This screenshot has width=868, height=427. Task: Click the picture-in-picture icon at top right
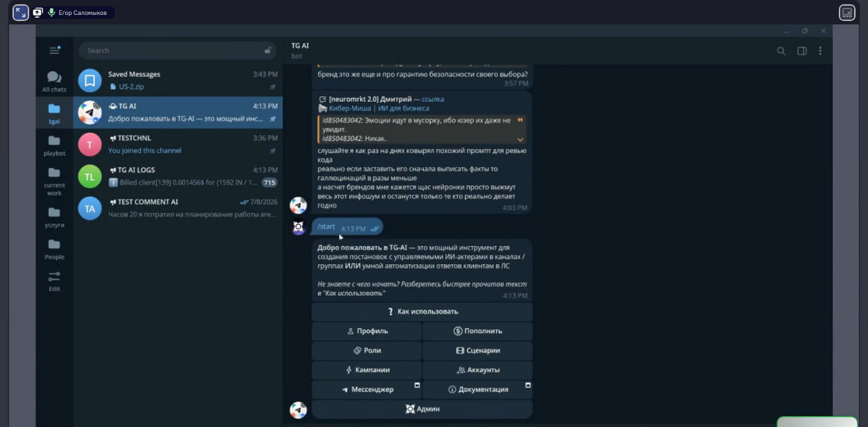click(846, 12)
